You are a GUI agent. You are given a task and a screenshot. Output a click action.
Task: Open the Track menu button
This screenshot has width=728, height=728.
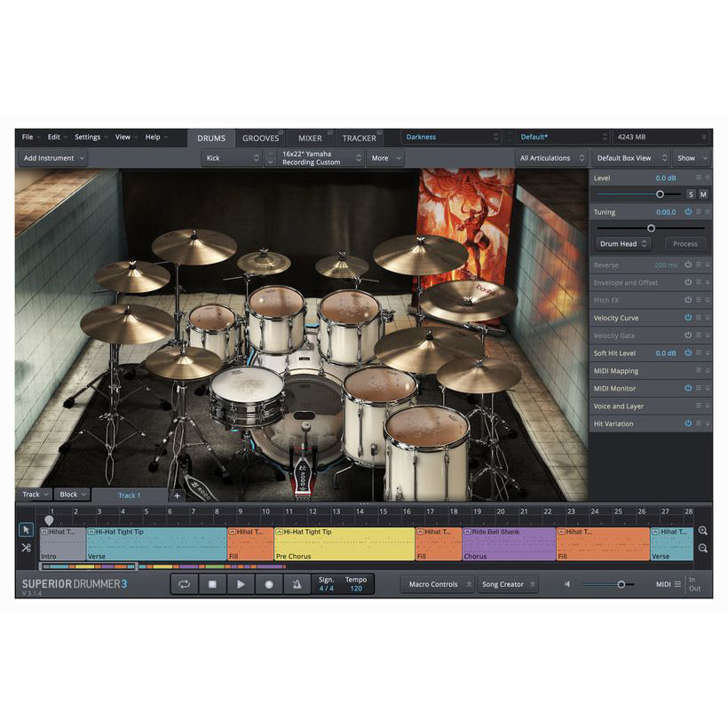35,495
